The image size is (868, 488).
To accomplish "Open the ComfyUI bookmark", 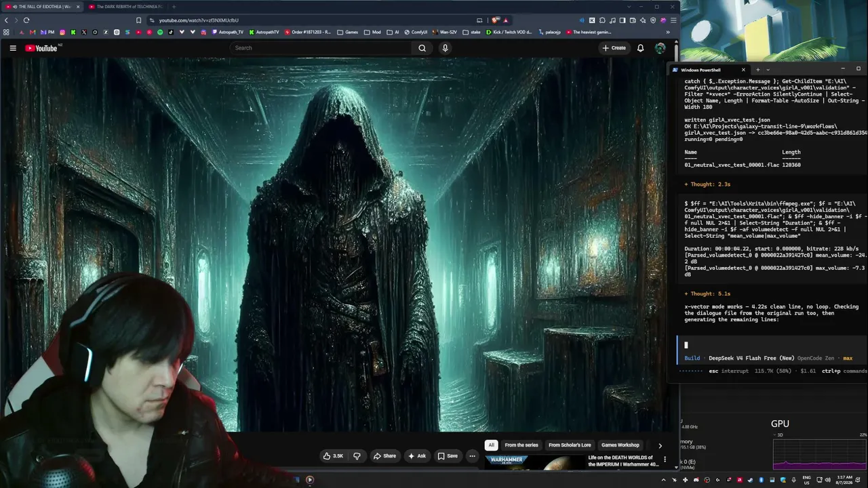I will [415, 32].
